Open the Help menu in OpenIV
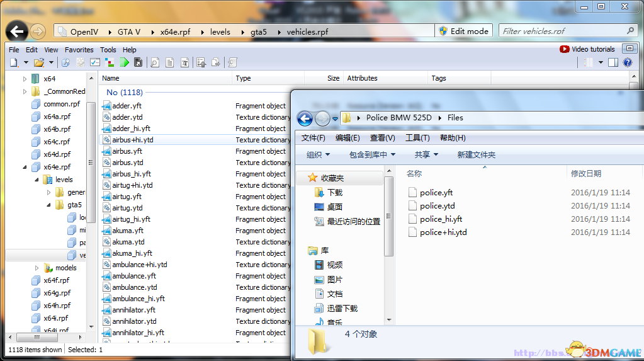 (130, 50)
